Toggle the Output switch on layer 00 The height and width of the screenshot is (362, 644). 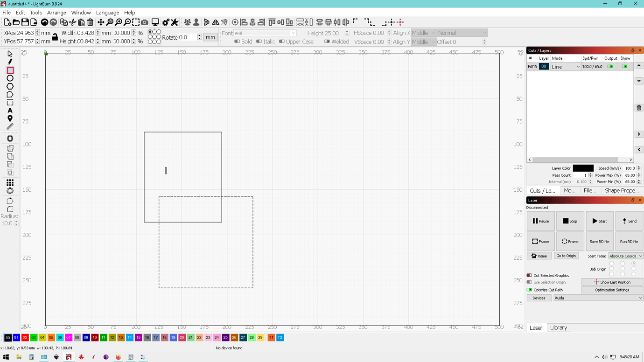pyautogui.click(x=610, y=66)
